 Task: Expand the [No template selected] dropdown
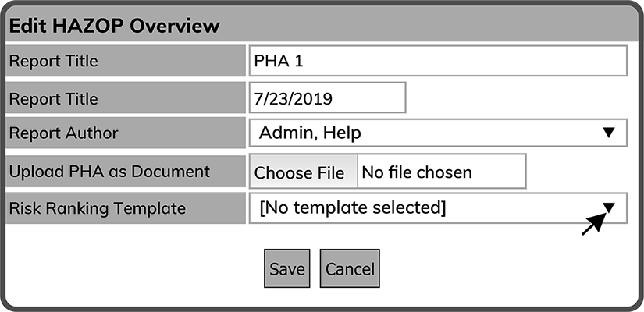(x=437, y=208)
